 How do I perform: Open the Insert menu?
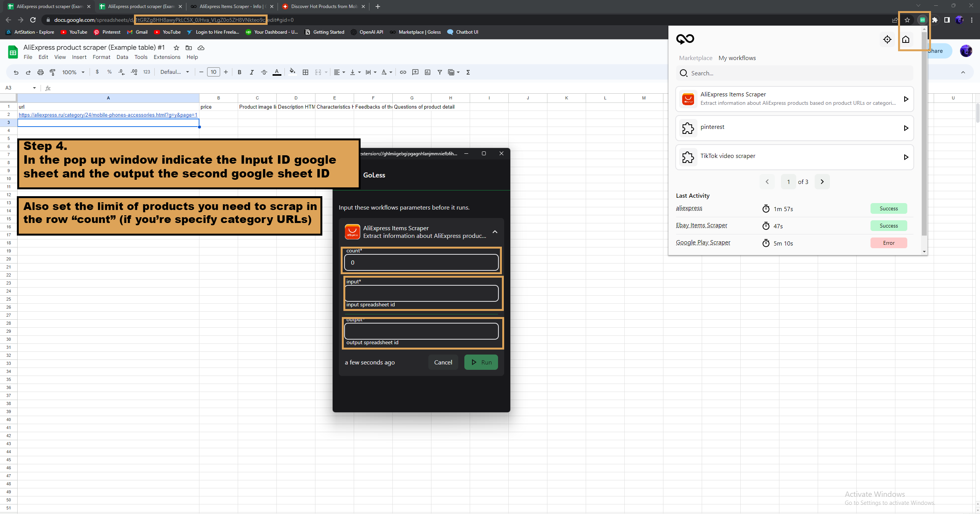tap(79, 57)
